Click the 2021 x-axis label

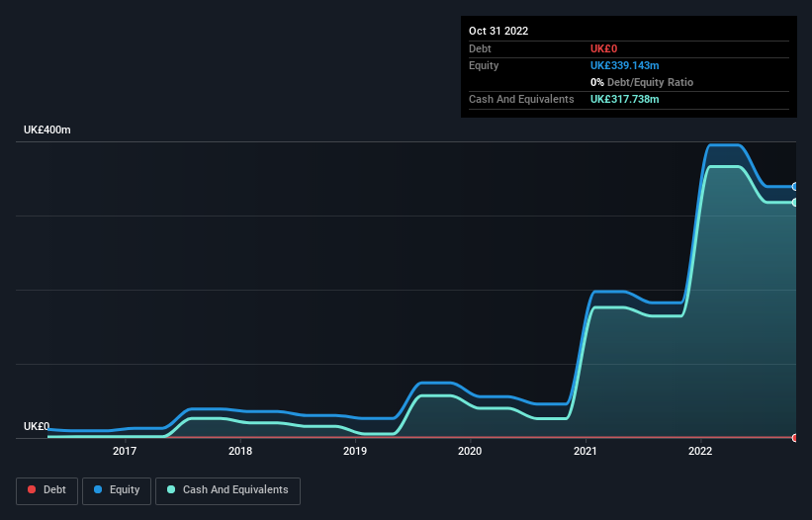pyautogui.click(x=586, y=451)
